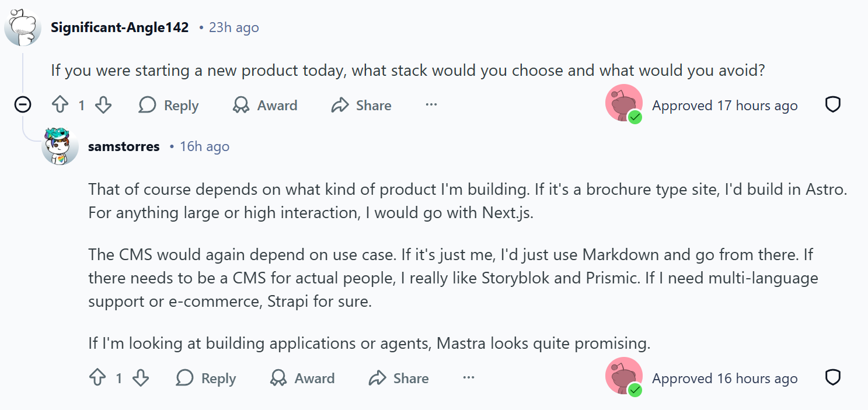Click the approving moderator avatar, 17 hours ago
The image size is (868, 410).
click(x=624, y=103)
